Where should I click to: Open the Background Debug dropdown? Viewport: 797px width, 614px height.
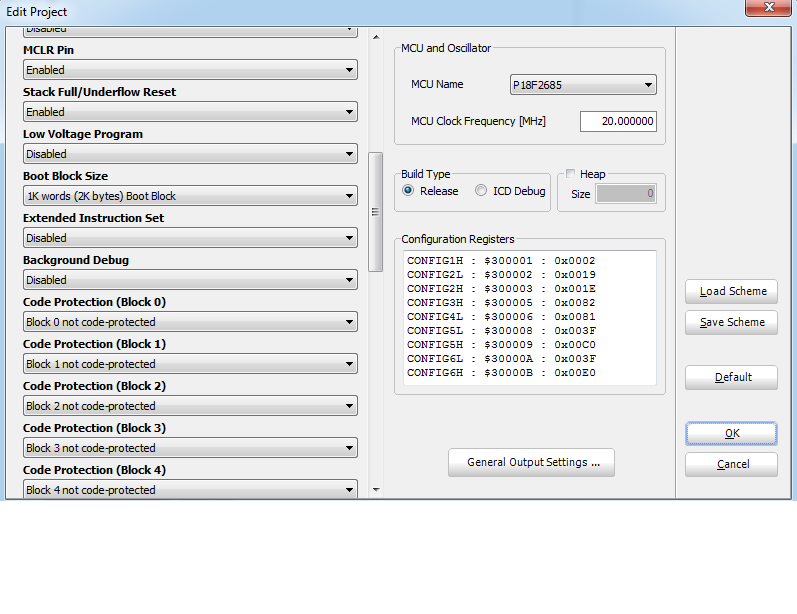pyautogui.click(x=190, y=280)
